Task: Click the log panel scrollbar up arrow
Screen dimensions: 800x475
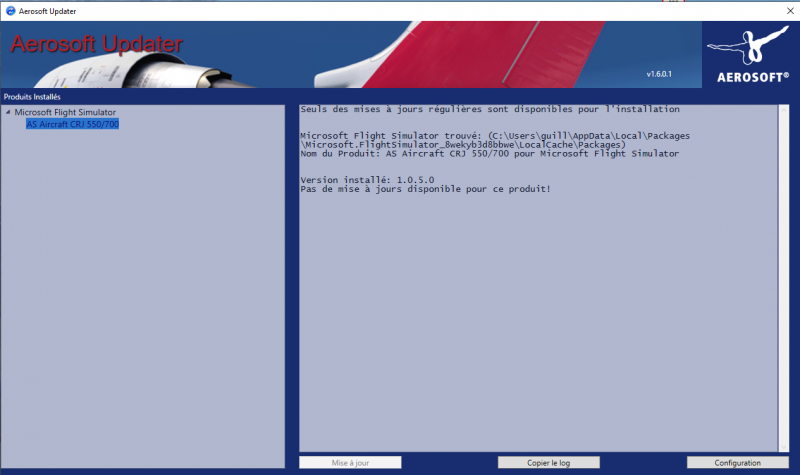Action: 784,110
